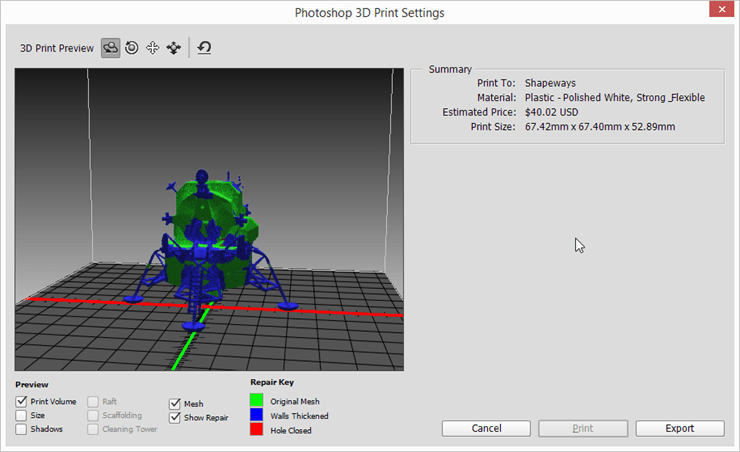Click the print size dimensions value
Image resolution: width=740 pixels, height=452 pixels.
coord(600,127)
